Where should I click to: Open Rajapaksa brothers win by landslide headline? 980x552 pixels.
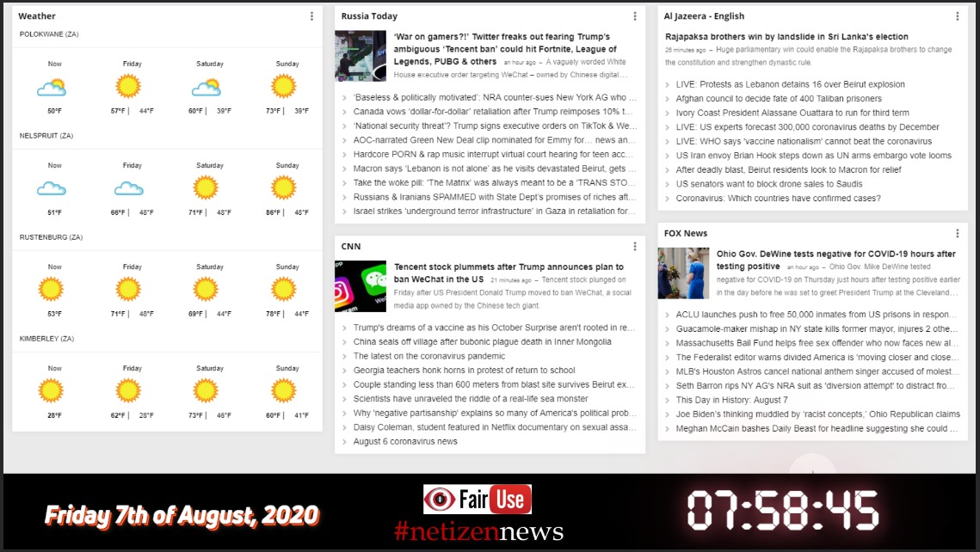click(x=786, y=37)
